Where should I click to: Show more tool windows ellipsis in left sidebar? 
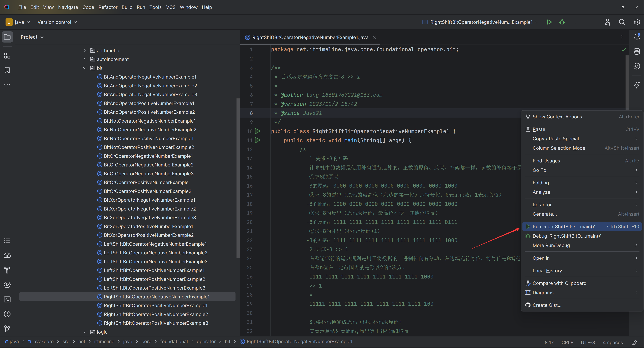[x=7, y=85]
